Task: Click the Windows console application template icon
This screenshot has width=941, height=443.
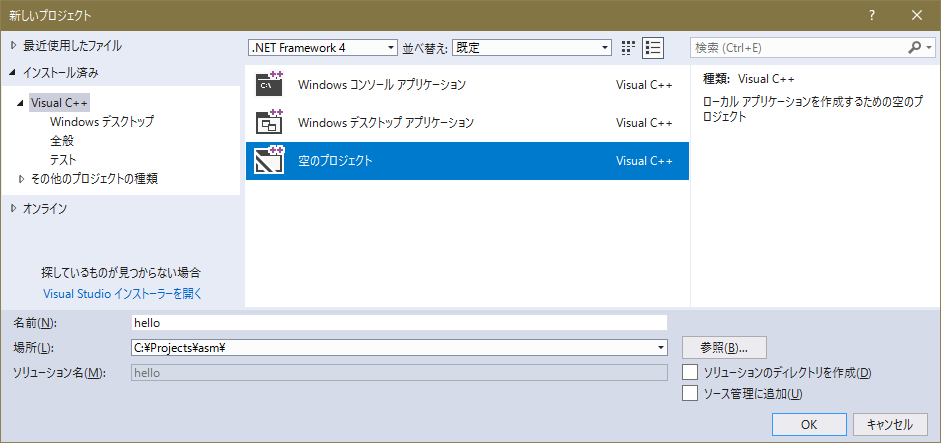Action: pos(269,85)
